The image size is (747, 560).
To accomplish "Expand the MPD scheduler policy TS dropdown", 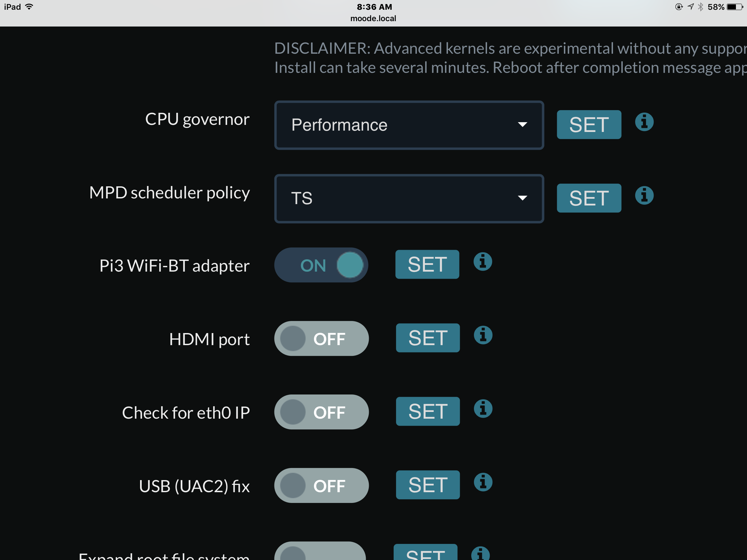I will (x=409, y=198).
